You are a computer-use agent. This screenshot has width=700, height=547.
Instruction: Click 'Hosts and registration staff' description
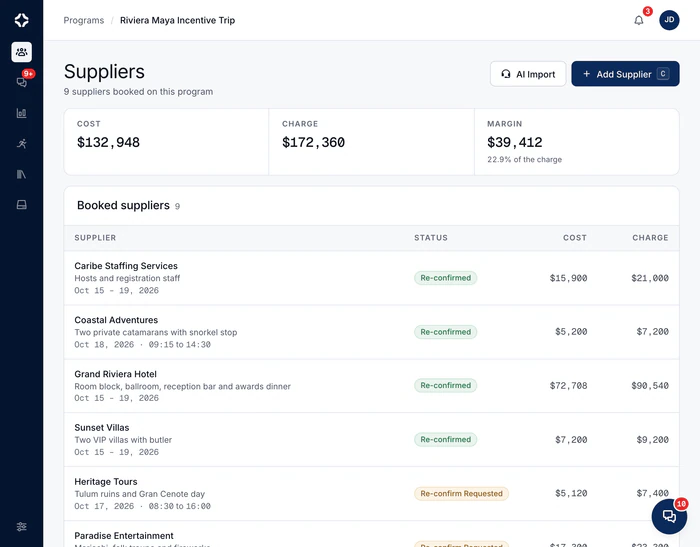(127, 278)
